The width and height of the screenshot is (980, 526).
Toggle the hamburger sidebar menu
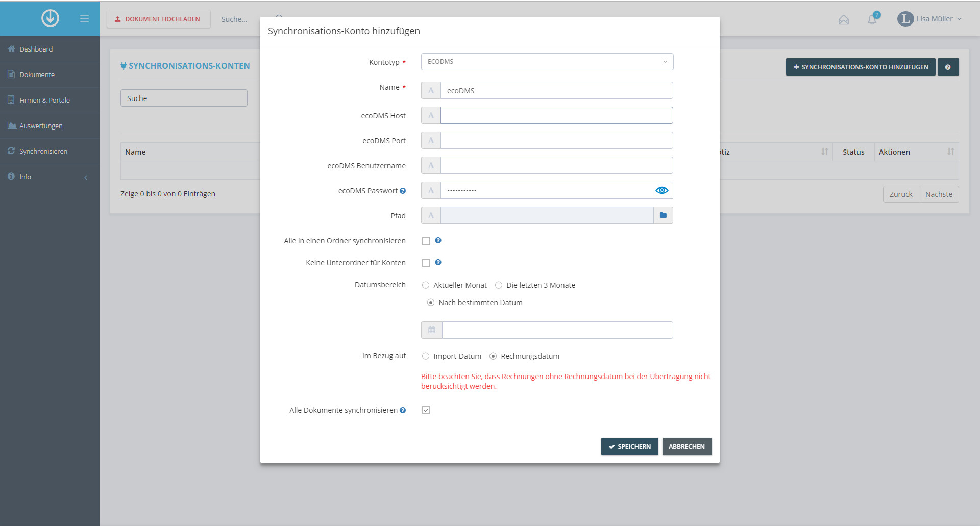[x=84, y=19]
